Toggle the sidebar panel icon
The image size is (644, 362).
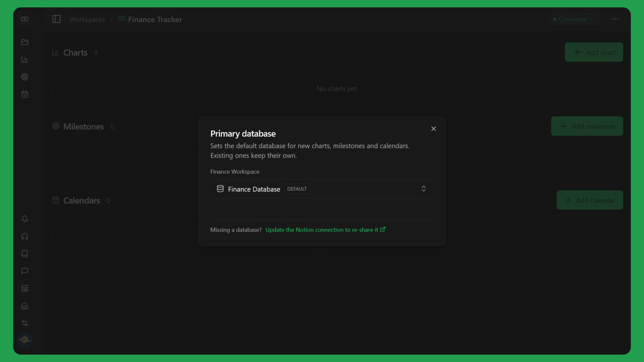click(56, 19)
